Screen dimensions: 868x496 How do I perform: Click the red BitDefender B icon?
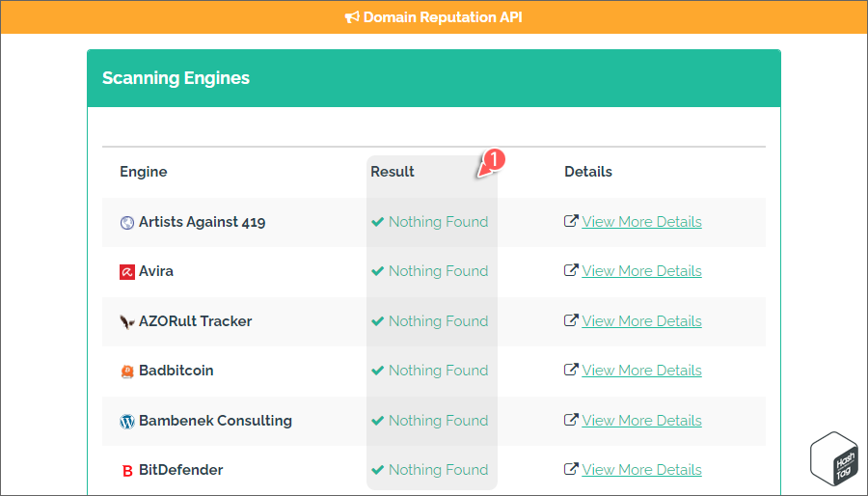[x=127, y=471]
